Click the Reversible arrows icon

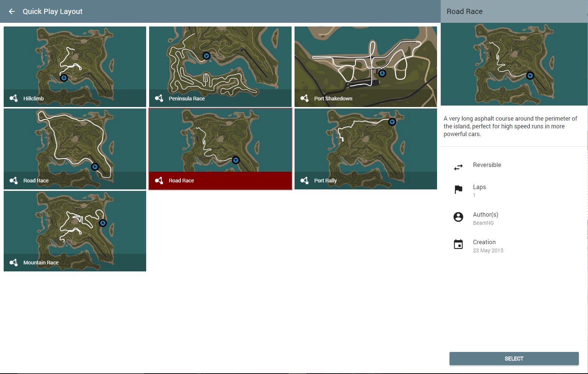click(458, 167)
